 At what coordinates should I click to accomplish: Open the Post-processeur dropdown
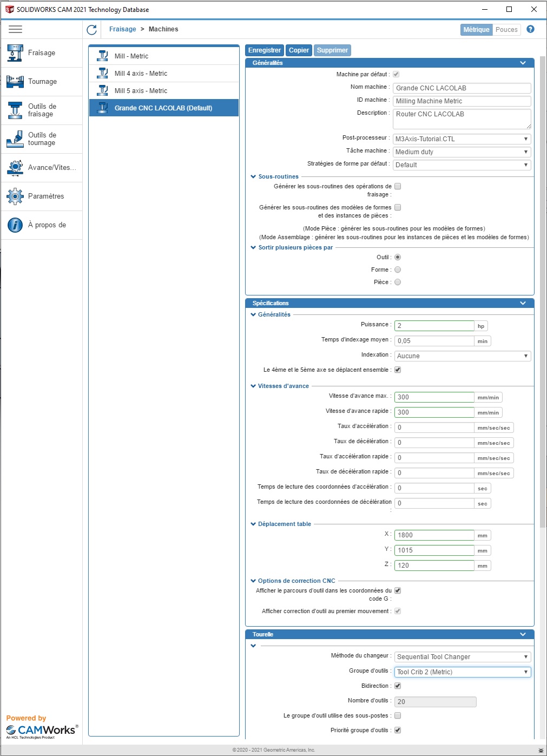pos(462,139)
